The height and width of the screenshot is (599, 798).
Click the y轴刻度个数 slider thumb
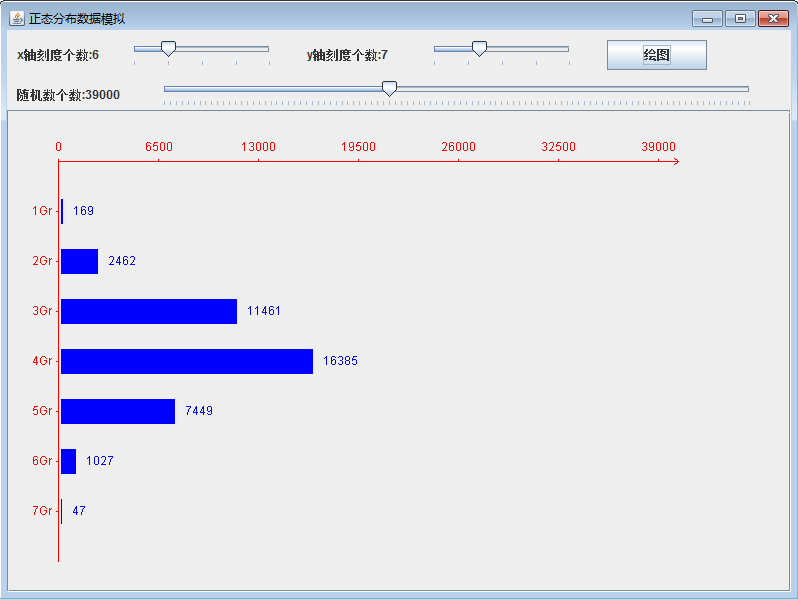click(x=479, y=48)
